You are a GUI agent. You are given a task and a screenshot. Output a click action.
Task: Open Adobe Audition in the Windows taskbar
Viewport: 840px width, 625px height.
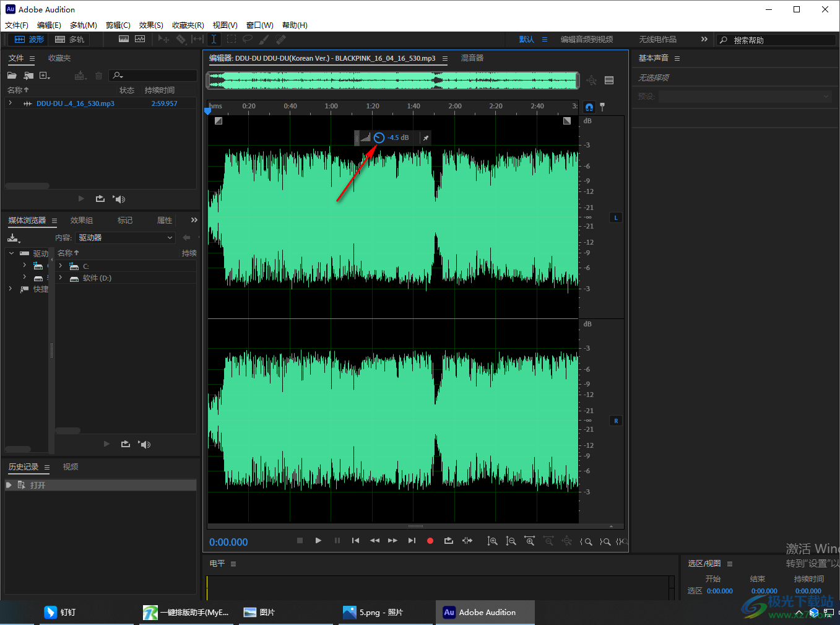pos(485,612)
